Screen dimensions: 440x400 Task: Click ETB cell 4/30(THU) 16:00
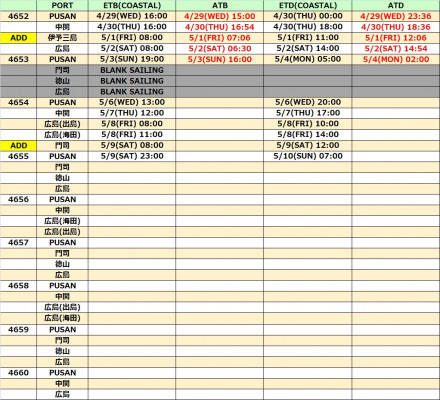[x=132, y=27]
